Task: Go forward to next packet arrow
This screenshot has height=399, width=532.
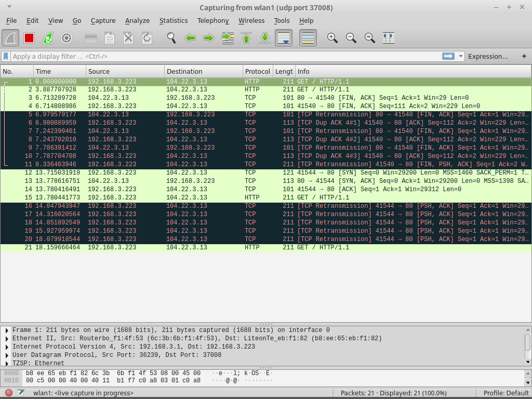Action: (209, 37)
